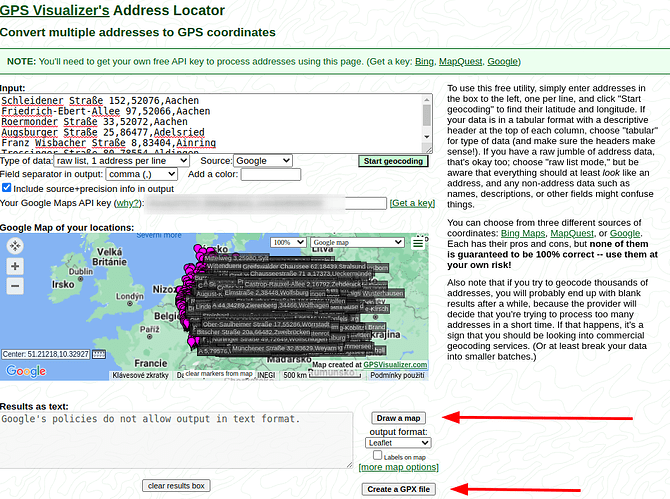
Task: Click the 500 km map scale control
Action: [322, 375]
